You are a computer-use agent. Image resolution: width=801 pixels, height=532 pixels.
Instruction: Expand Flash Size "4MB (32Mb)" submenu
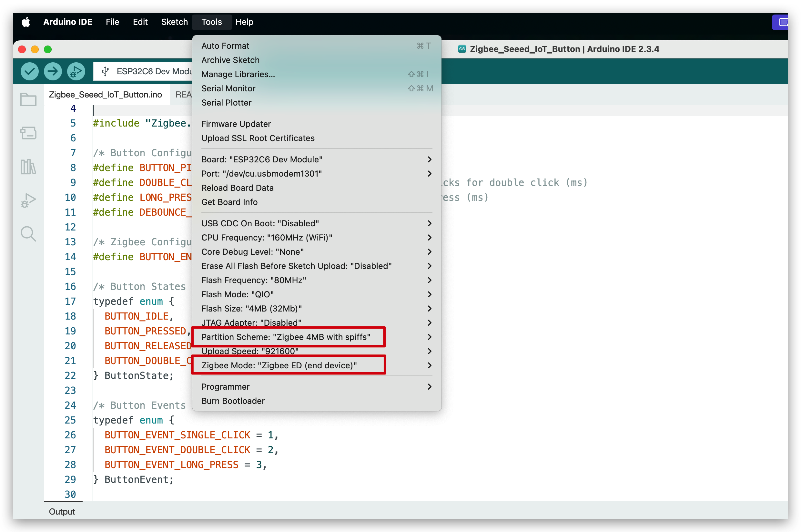316,309
